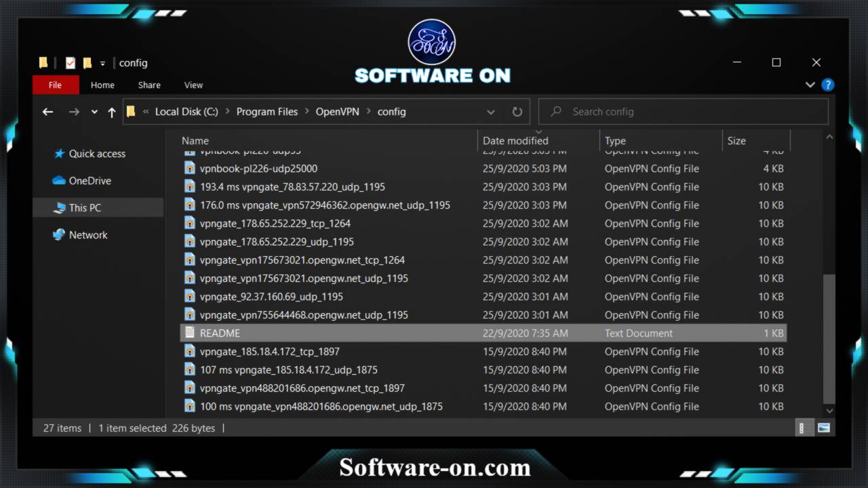Click 4 KB size of vpnbook-pl226-udp25000
Image resolution: width=868 pixels, height=488 pixels.
pyautogui.click(x=774, y=168)
